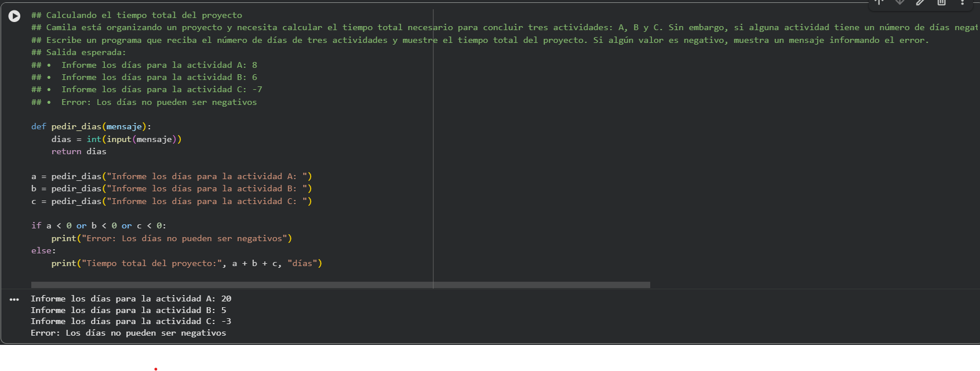Run the code cell with play button
980x371 pixels.
14,16
